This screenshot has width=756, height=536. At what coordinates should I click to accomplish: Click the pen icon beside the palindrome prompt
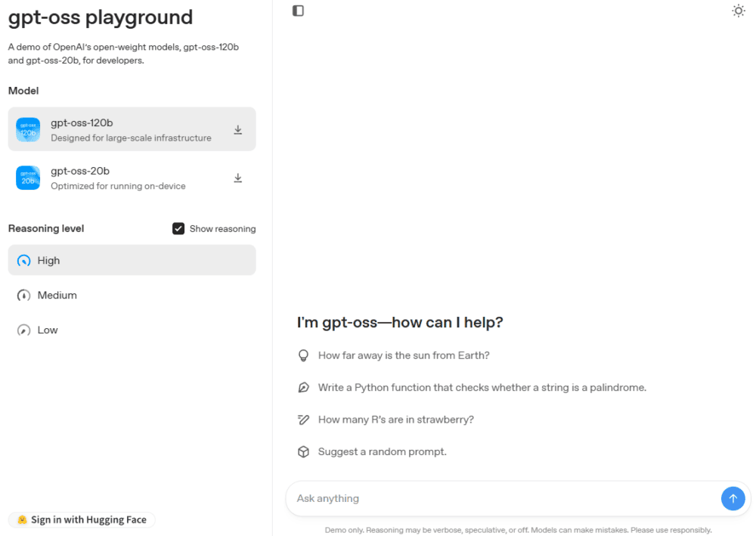(303, 388)
